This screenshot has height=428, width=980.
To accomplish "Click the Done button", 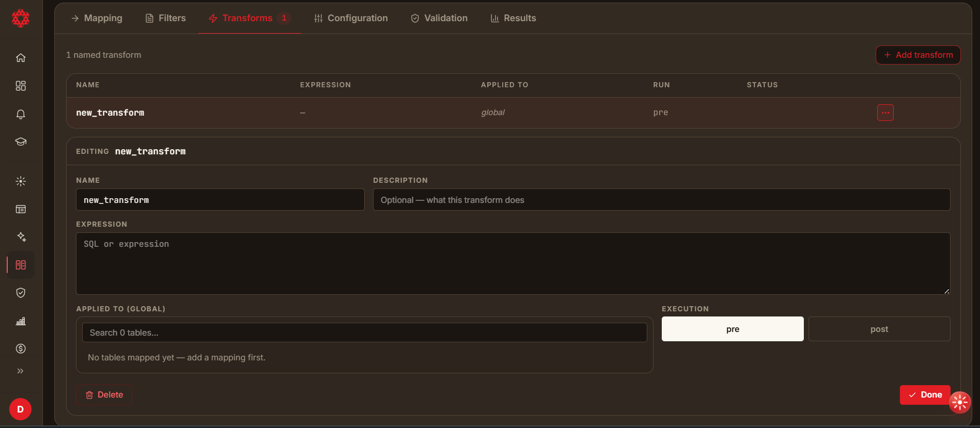I will [925, 395].
